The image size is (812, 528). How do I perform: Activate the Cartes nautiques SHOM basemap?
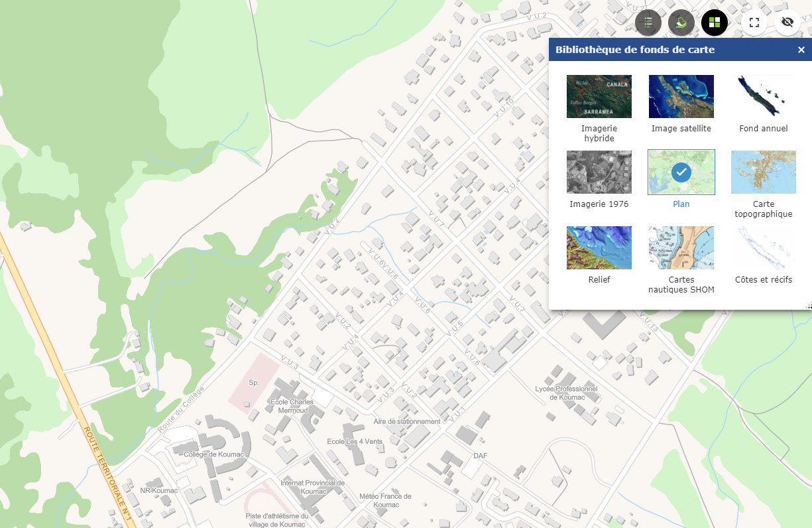click(x=681, y=247)
